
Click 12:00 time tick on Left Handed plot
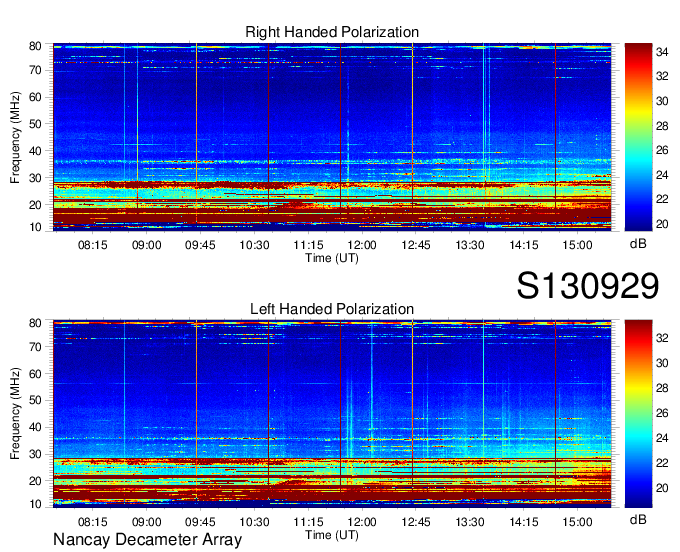point(362,522)
